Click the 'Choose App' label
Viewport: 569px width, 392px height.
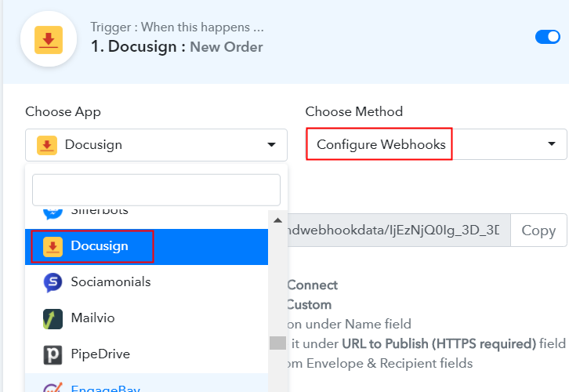point(63,112)
